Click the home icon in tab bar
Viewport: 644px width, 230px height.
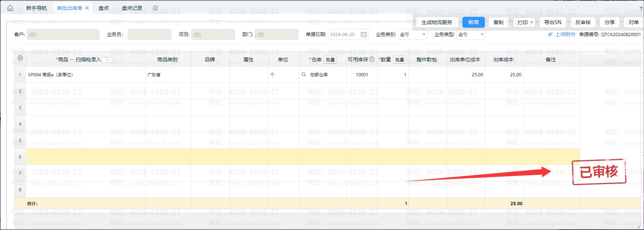coord(10,8)
